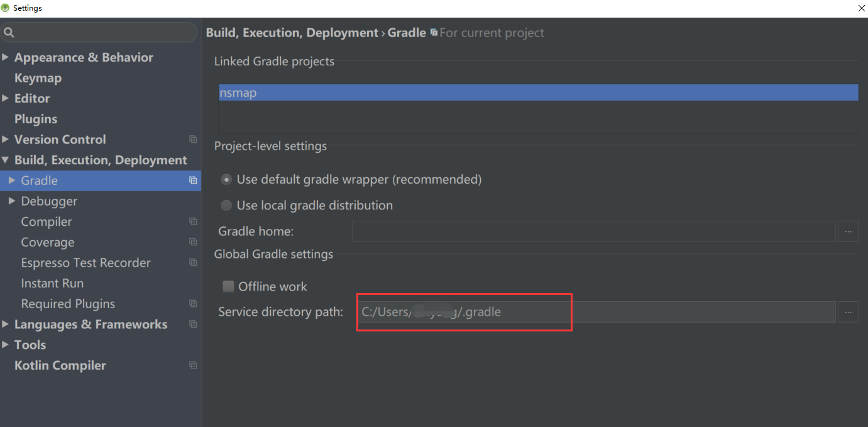Enable the Offline work checkbox
868x427 pixels.
coord(228,287)
